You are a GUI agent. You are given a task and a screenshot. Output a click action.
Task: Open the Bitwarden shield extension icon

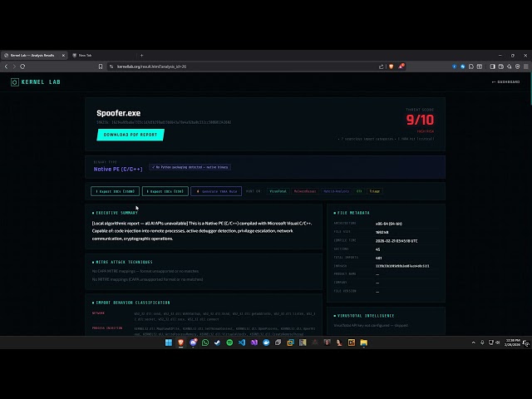tap(455, 66)
